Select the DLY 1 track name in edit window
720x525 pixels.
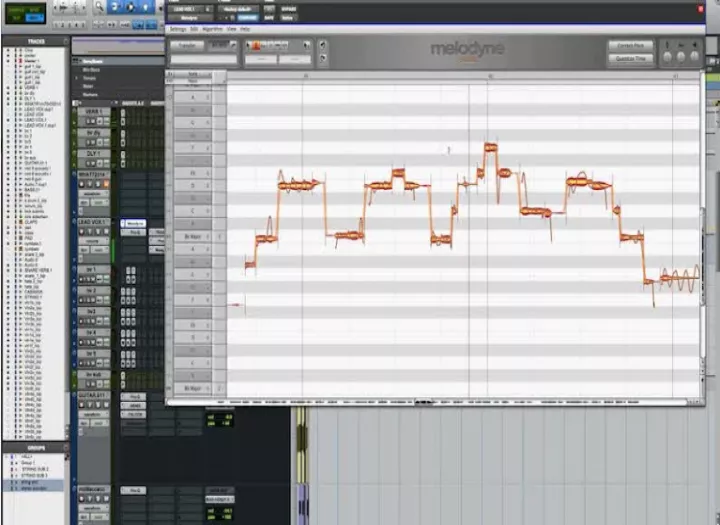point(94,153)
